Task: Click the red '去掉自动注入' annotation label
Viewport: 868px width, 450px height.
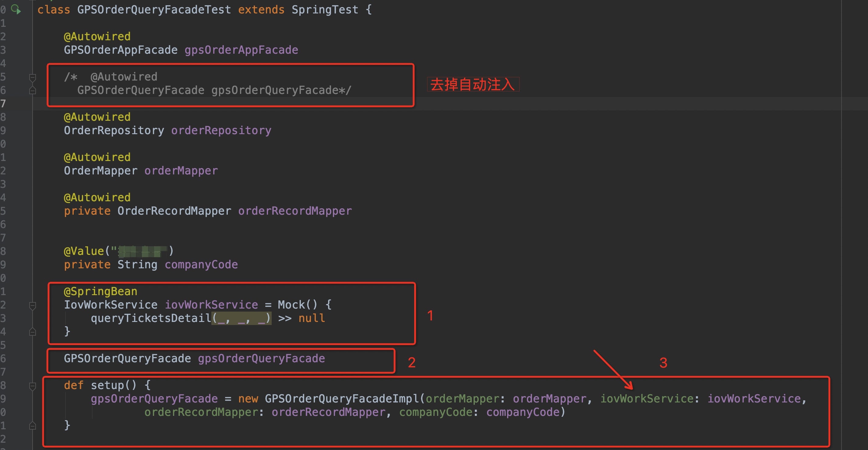Action: [472, 84]
